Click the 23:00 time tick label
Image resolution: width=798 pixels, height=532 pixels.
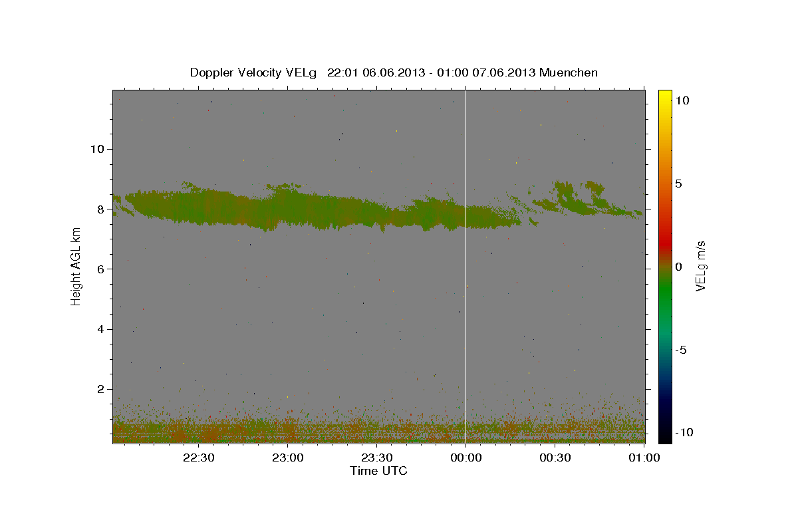(x=288, y=458)
